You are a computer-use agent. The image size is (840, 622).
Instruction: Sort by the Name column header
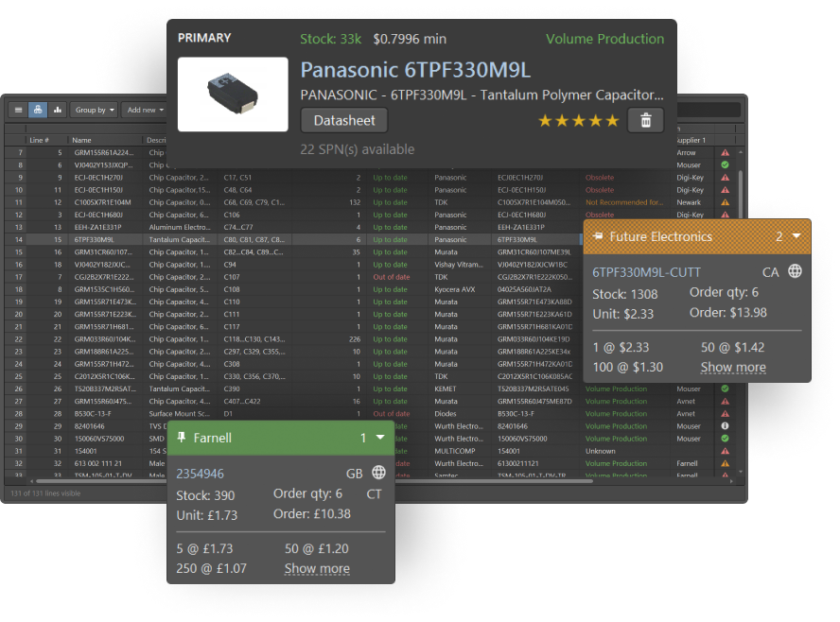click(83, 140)
